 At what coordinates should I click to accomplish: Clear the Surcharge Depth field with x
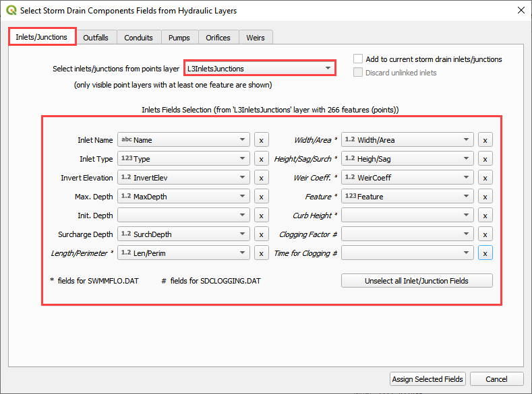tap(261, 234)
